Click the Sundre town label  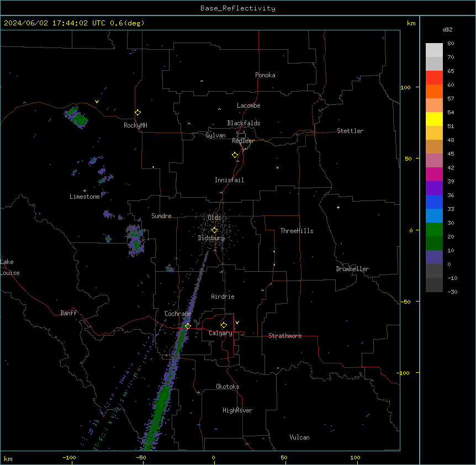click(x=161, y=216)
